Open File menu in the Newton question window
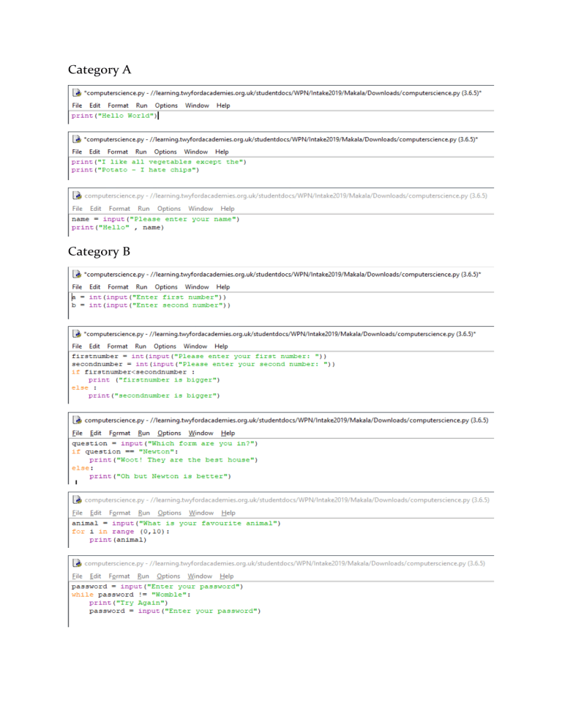Image resolution: width=562 pixels, height=728 pixels. pyautogui.click(x=78, y=433)
